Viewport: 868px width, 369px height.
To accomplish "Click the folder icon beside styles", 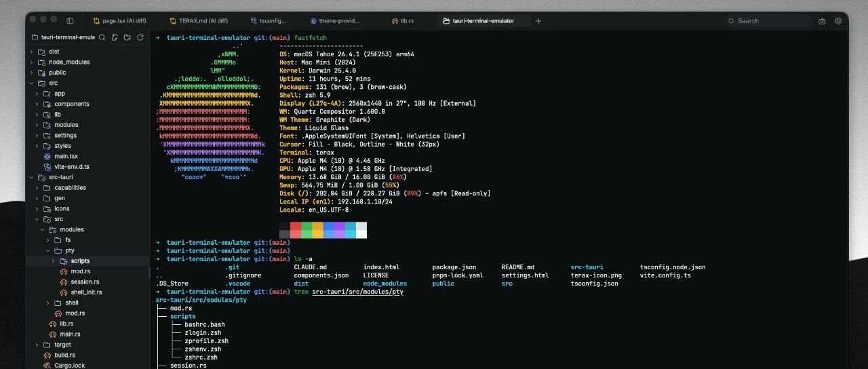I will pos(47,146).
